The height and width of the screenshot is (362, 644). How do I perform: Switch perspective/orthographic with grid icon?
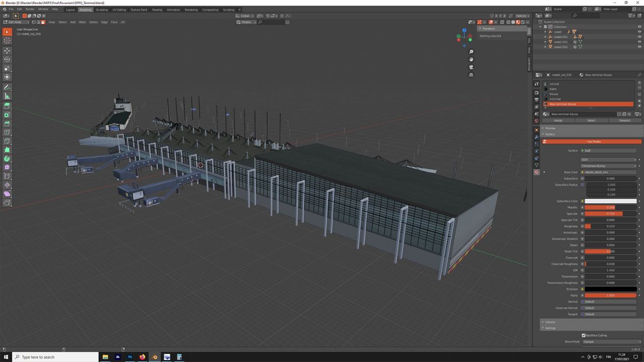coord(471,75)
